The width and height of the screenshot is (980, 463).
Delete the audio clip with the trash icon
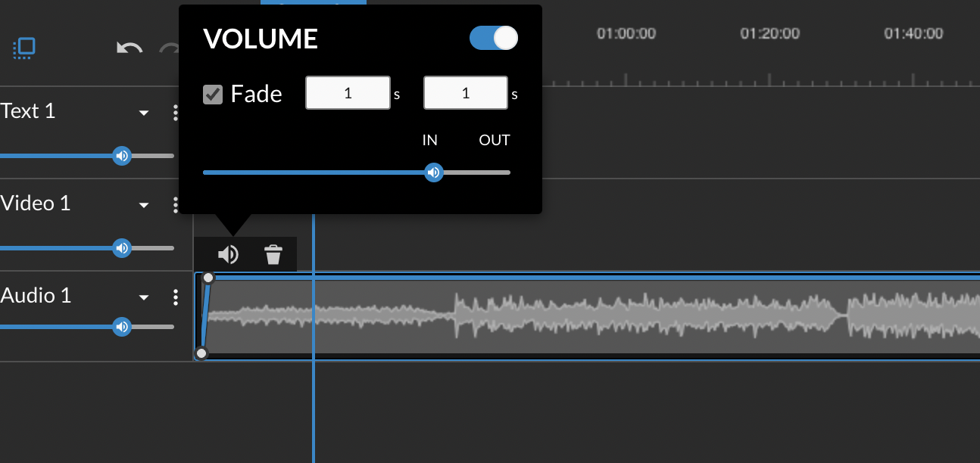(272, 254)
